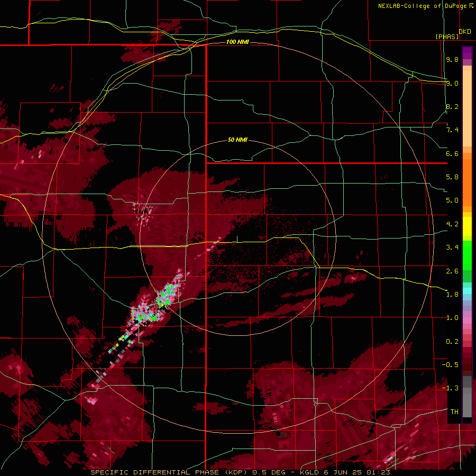
Task: Click the TH threshold label
Action: pos(454,412)
